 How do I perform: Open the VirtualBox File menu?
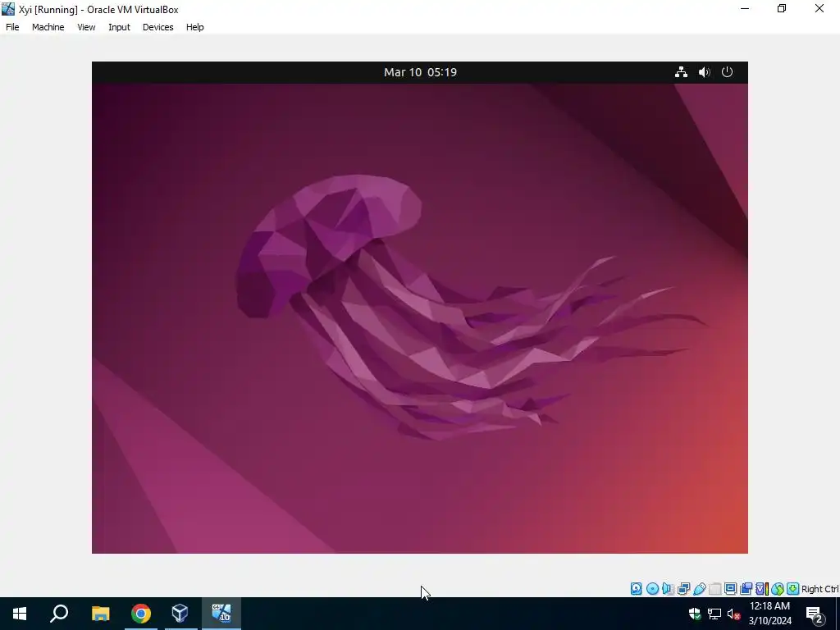[12, 27]
